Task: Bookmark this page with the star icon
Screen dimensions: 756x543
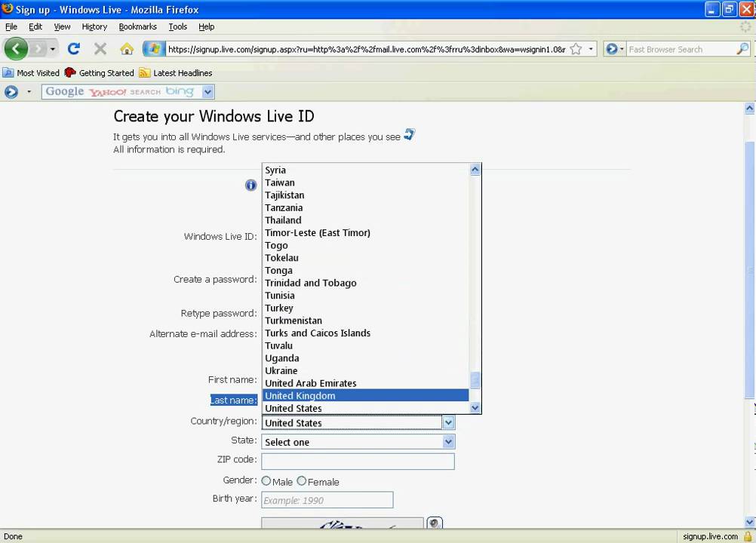Action: tap(576, 49)
